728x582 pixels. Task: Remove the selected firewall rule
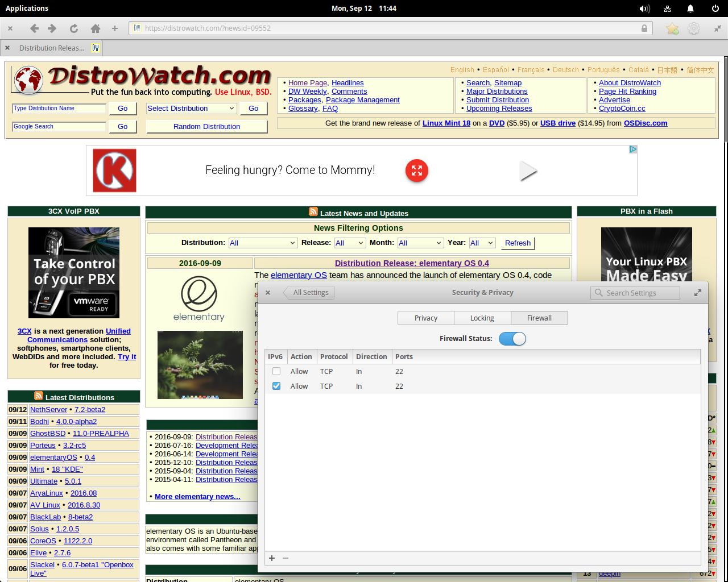click(x=286, y=558)
